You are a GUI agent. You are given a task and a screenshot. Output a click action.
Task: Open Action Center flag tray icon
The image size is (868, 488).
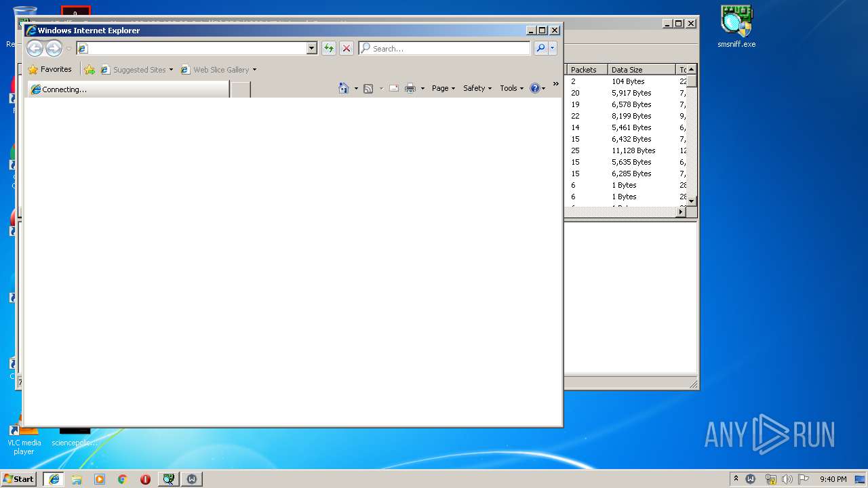tap(804, 479)
